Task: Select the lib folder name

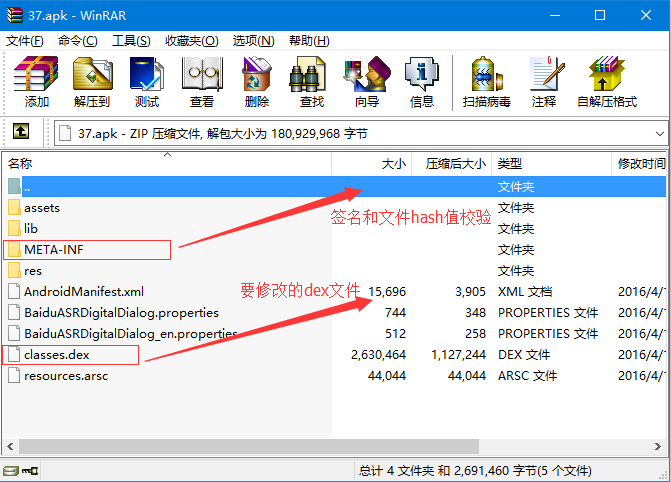Action: [x=31, y=229]
